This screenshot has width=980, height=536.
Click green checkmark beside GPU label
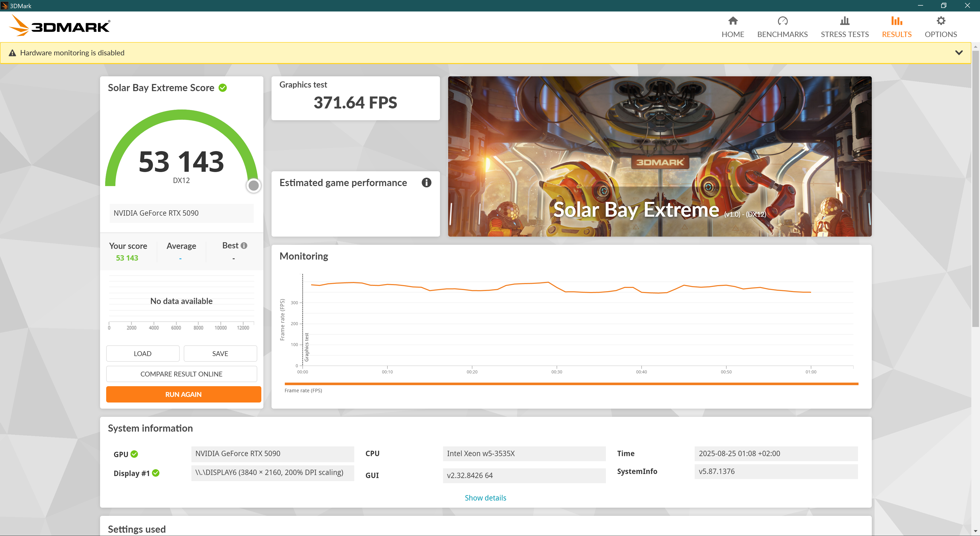coord(134,454)
